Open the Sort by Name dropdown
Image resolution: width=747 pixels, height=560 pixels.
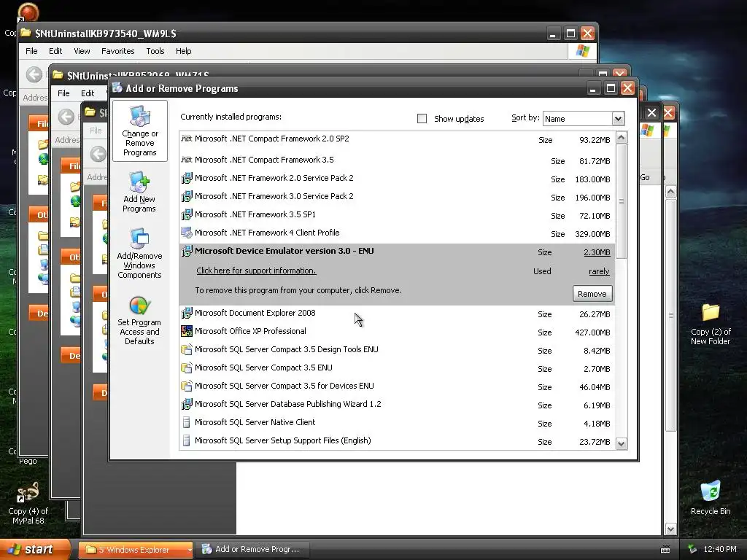click(617, 119)
